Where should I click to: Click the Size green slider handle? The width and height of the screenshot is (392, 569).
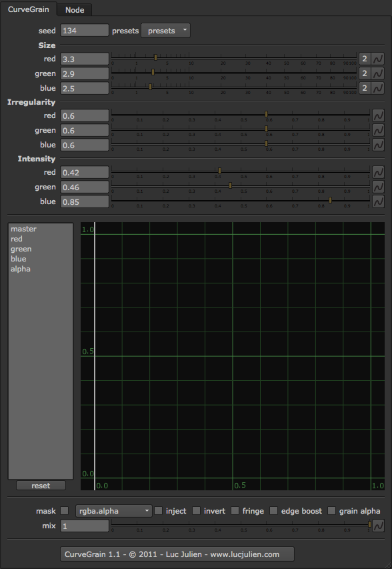(153, 72)
